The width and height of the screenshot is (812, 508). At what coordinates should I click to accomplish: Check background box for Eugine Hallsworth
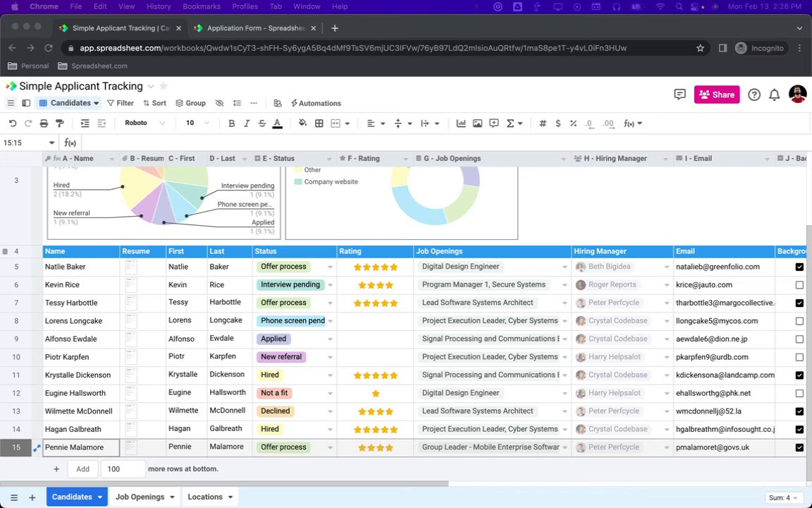pyautogui.click(x=799, y=394)
